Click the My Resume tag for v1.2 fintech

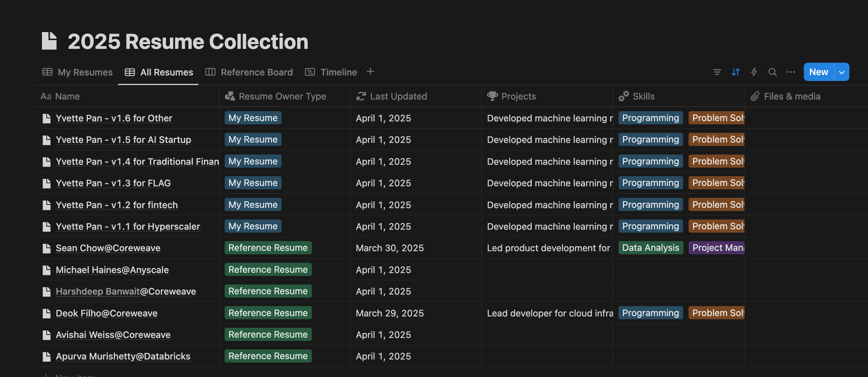(253, 205)
